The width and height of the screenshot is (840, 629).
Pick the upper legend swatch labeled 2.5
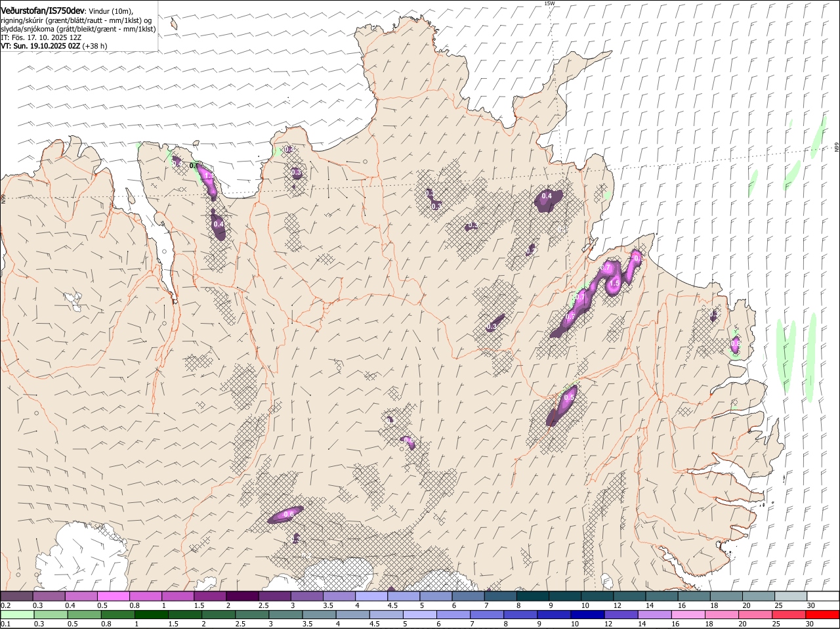coord(274,596)
